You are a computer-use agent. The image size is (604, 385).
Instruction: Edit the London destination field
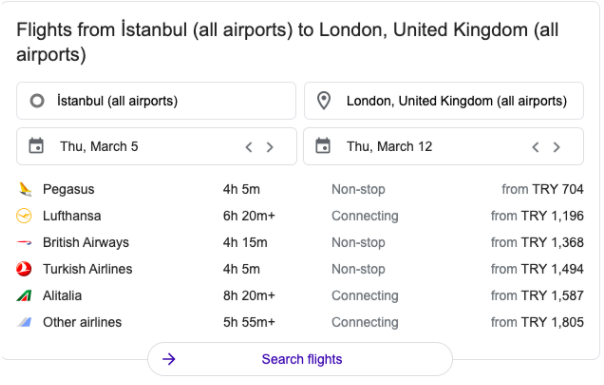click(x=444, y=101)
